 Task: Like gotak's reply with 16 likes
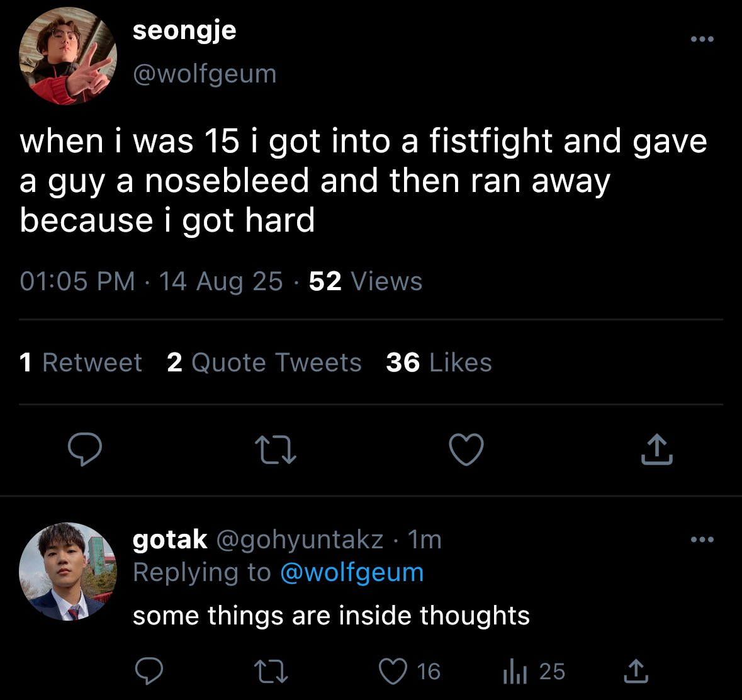pyautogui.click(x=393, y=671)
